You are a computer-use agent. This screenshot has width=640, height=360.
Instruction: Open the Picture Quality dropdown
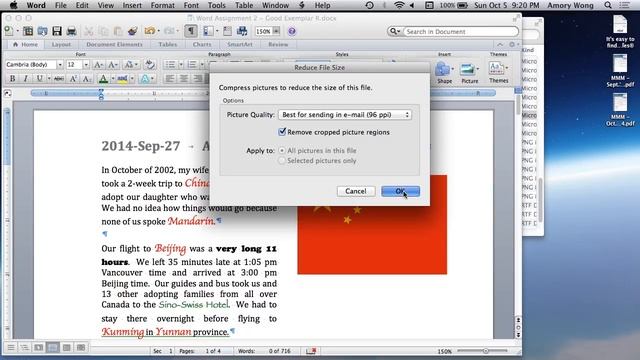click(345, 115)
